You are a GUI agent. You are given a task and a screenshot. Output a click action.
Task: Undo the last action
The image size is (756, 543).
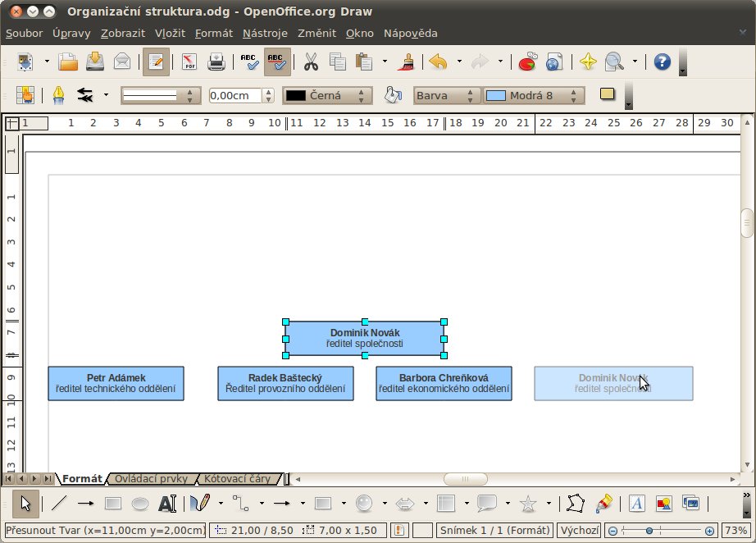click(439, 62)
